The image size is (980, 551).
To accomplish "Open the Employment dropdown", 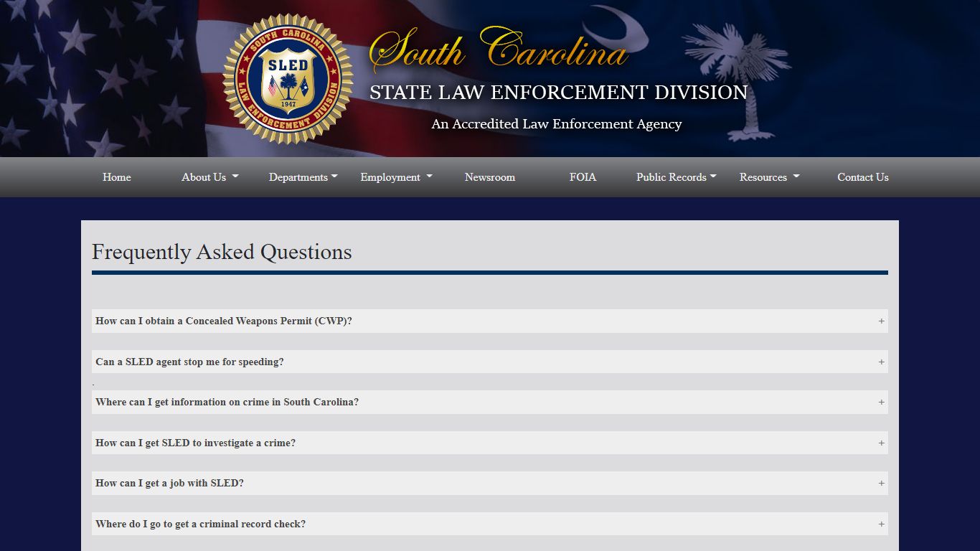I will [396, 177].
